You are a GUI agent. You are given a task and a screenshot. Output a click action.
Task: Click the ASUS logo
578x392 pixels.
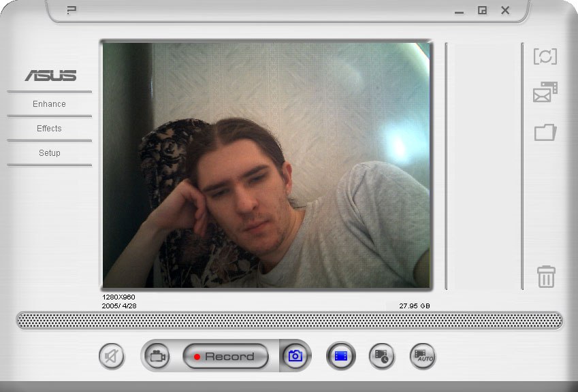50,76
